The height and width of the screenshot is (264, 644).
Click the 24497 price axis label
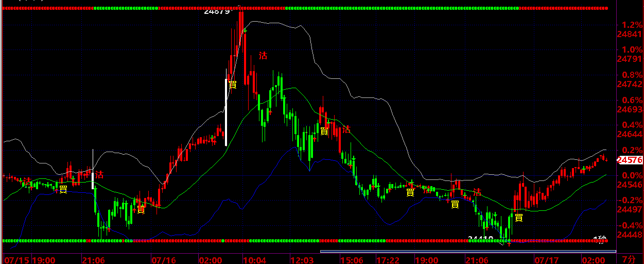click(631, 210)
